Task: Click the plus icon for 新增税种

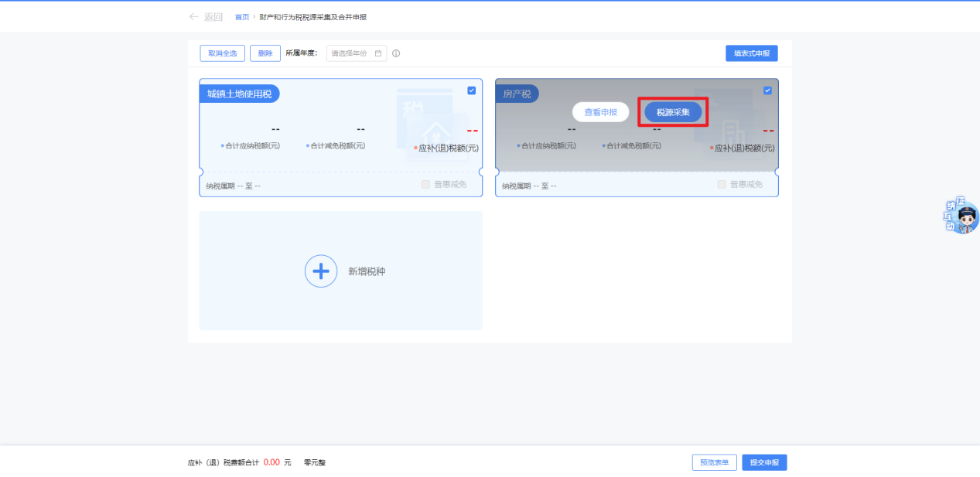Action: tap(321, 271)
